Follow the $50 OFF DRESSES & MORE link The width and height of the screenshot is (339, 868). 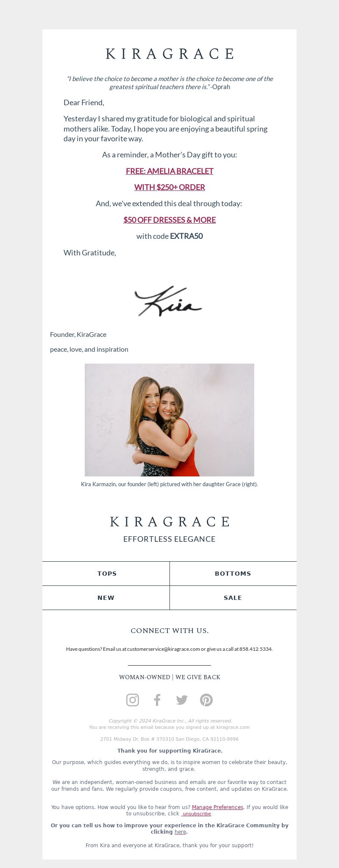tap(169, 220)
